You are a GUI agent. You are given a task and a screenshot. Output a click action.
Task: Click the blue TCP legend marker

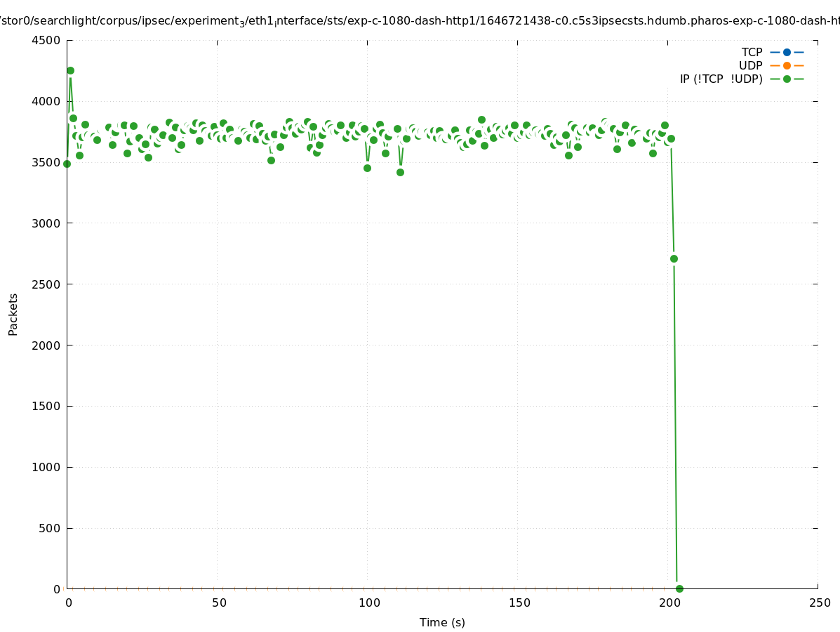(x=787, y=52)
